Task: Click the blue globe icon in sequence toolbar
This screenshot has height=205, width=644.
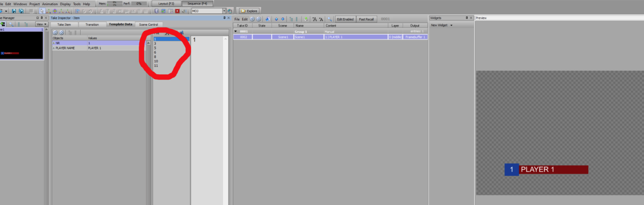Action: (x=267, y=19)
